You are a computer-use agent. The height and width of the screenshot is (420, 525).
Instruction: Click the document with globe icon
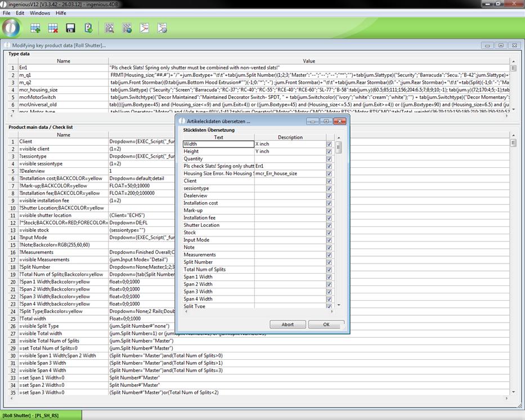click(127, 28)
